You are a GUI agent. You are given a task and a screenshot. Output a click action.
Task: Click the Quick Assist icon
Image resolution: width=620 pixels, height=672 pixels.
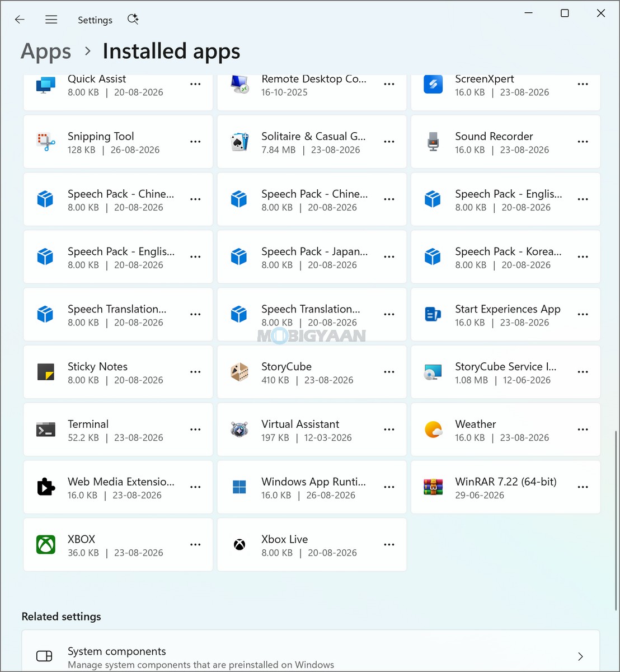tap(45, 85)
